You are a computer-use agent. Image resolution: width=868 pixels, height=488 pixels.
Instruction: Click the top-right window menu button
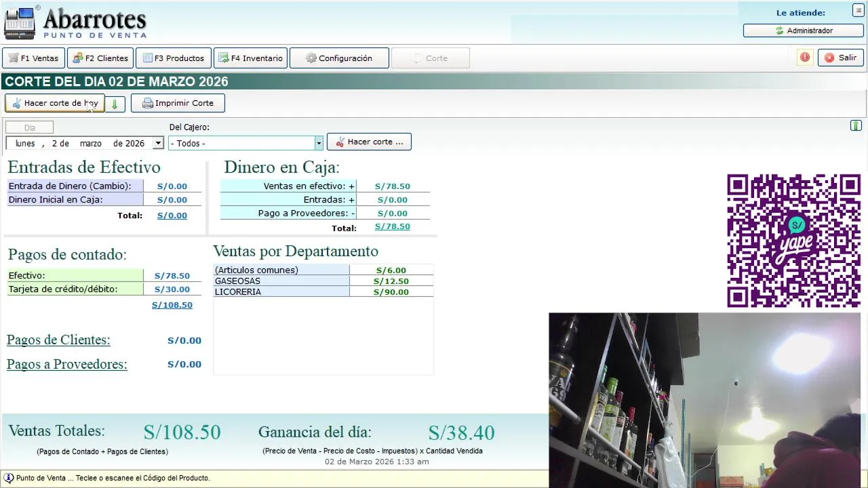pyautogui.click(x=859, y=11)
